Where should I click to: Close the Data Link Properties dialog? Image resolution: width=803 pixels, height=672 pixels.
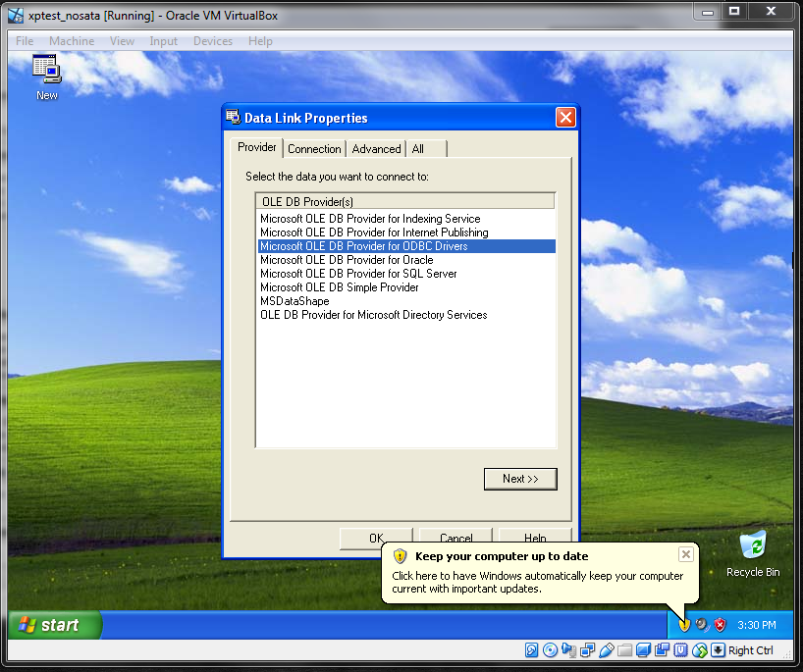tap(565, 117)
